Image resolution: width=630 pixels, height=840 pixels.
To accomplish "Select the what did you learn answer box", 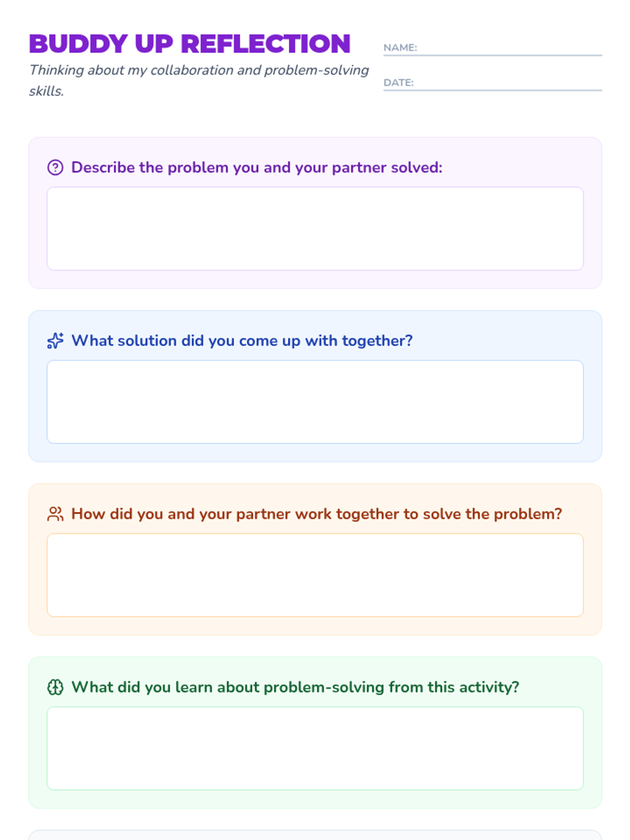I will [x=315, y=749].
